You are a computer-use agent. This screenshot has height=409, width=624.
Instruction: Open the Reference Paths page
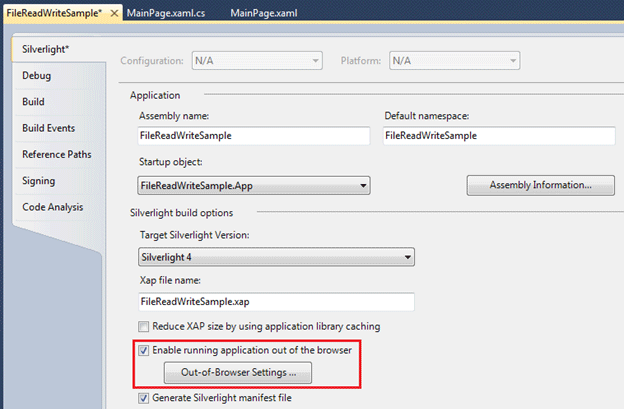click(x=57, y=154)
